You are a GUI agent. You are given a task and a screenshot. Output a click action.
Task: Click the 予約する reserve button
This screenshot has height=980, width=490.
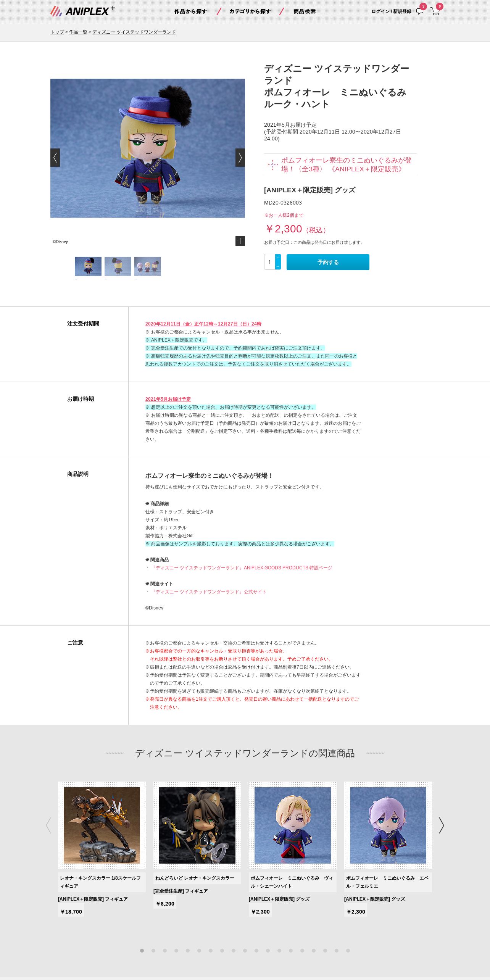[x=328, y=262]
